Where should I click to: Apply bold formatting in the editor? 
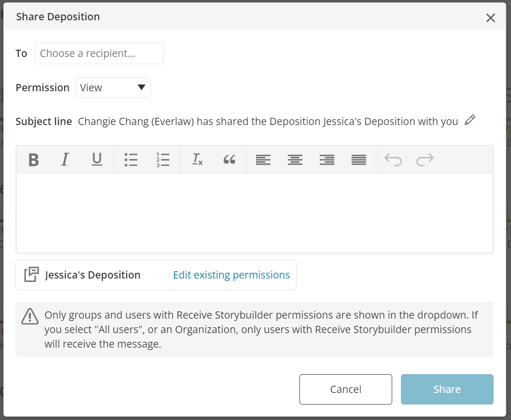click(33, 160)
